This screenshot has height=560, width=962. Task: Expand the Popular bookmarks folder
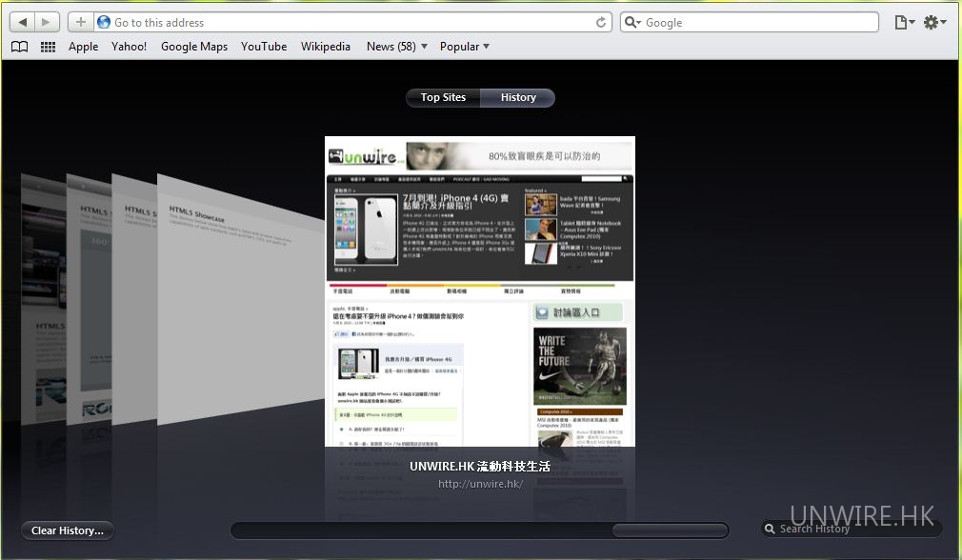(465, 47)
